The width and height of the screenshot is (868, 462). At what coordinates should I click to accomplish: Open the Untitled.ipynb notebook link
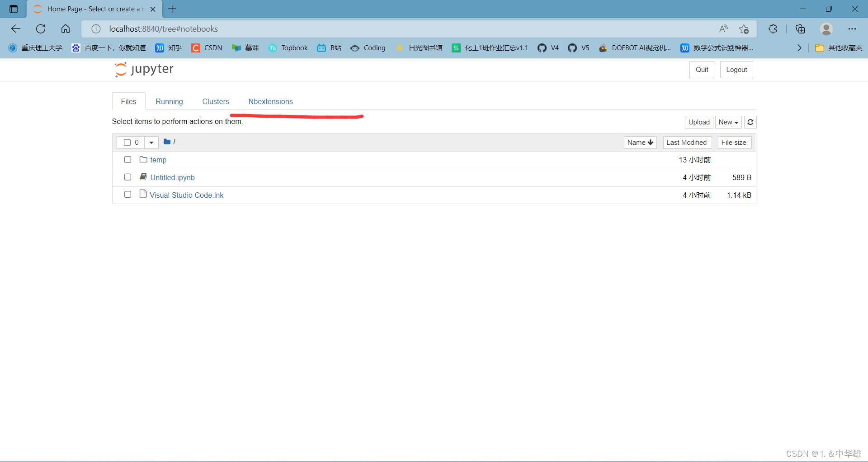tap(172, 177)
